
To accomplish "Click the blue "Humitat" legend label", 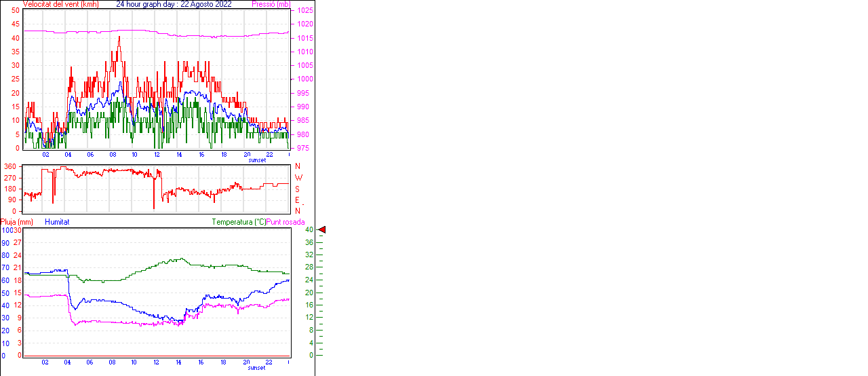I will (57, 222).
